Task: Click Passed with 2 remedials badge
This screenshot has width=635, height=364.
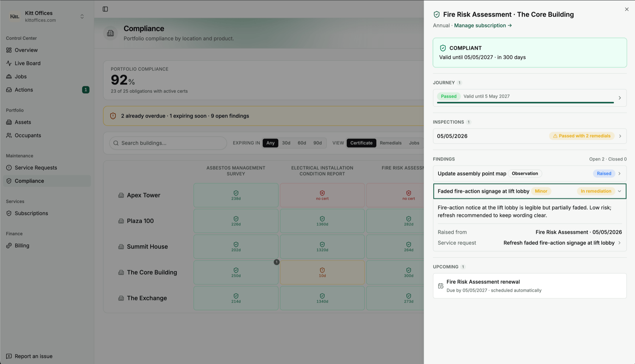Action: click(581, 136)
